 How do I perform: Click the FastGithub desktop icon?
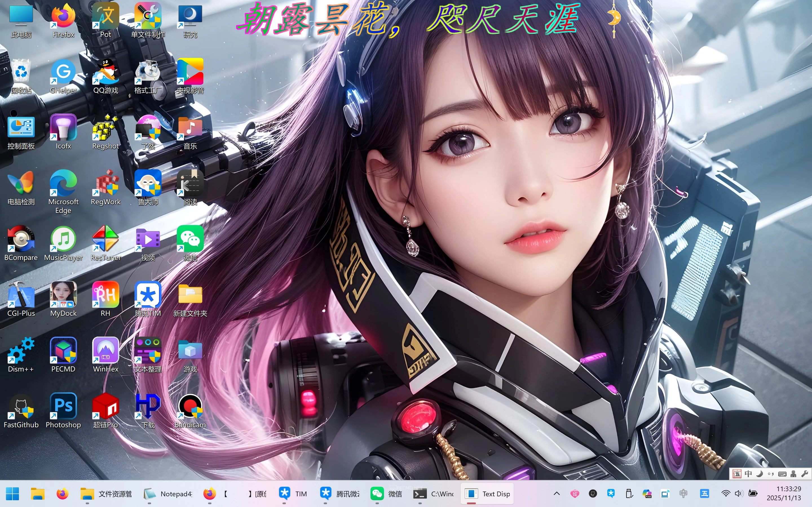21,406
